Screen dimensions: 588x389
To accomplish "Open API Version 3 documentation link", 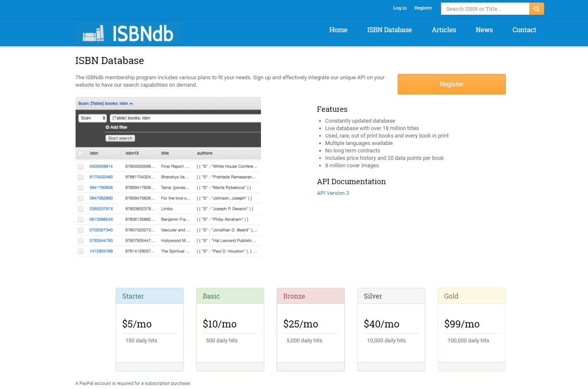I will 333,193.
